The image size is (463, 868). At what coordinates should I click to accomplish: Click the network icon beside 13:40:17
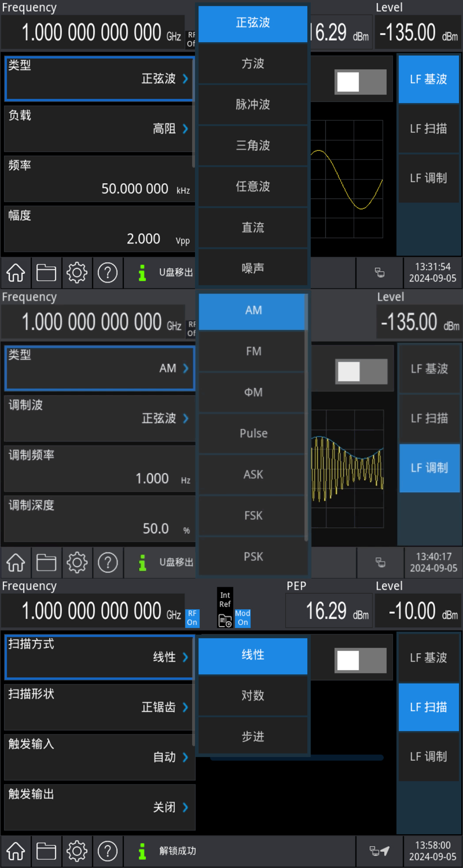click(x=380, y=563)
